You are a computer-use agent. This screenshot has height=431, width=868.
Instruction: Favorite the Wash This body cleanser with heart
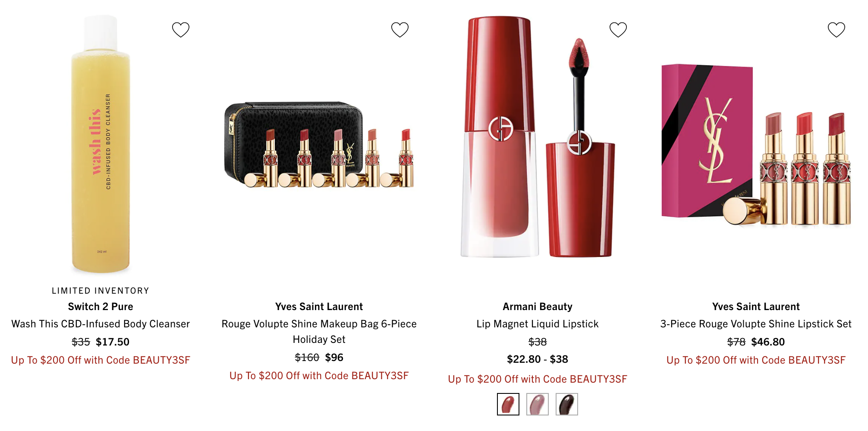[x=181, y=30]
